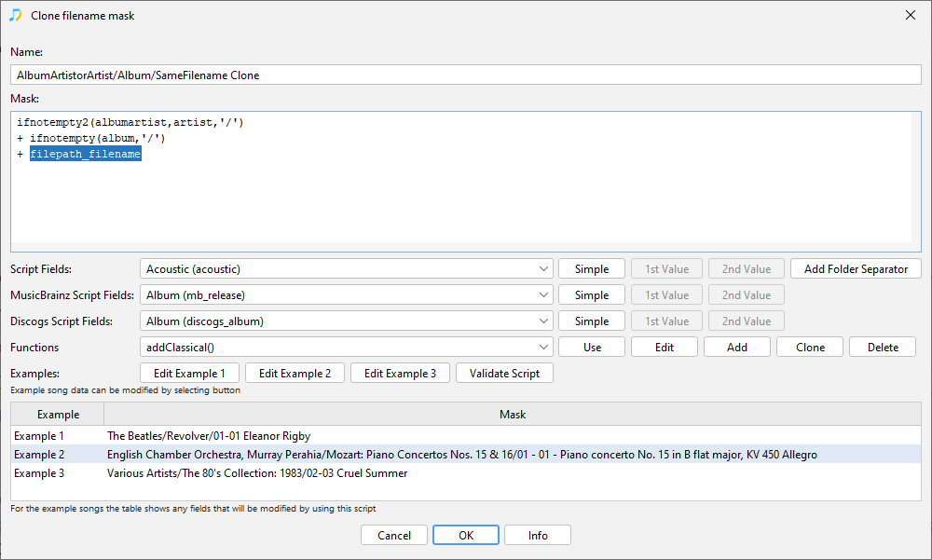Click the Add Folder Separator button

856,269
